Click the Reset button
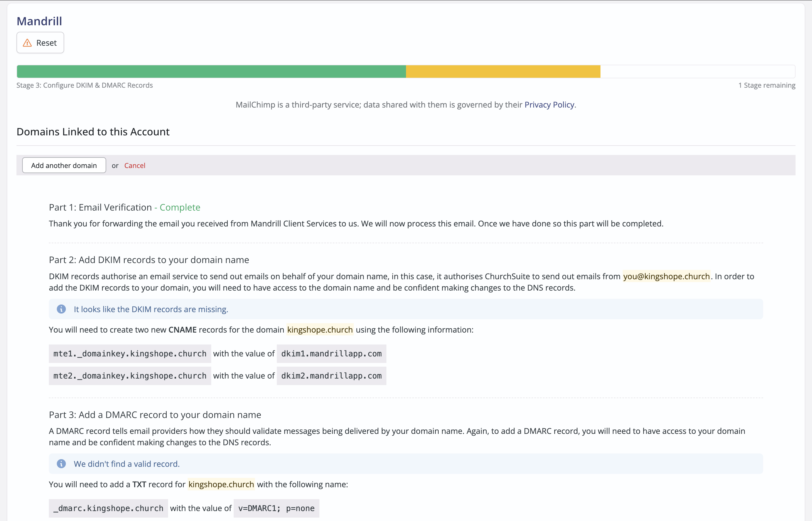812x521 pixels. click(x=40, y=43)
